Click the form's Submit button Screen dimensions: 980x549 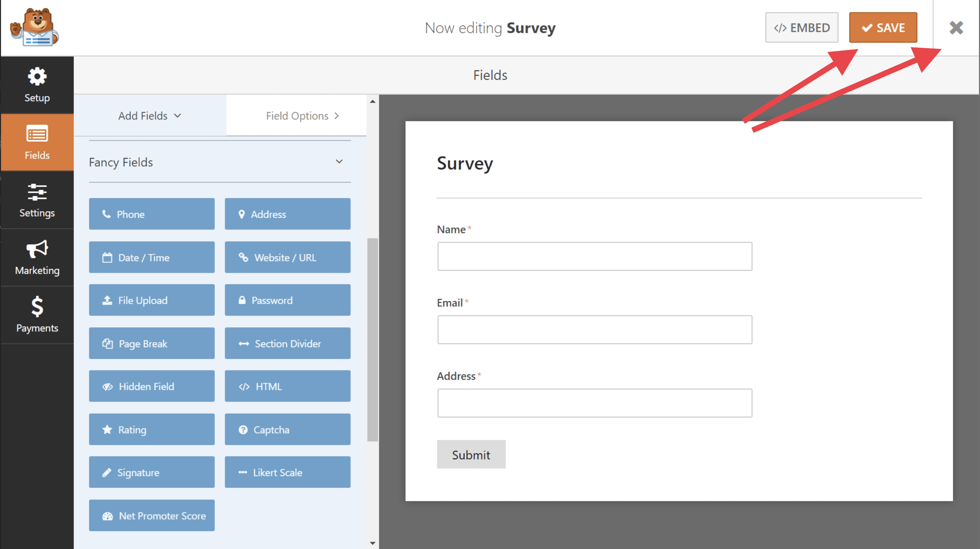[471, 455]
